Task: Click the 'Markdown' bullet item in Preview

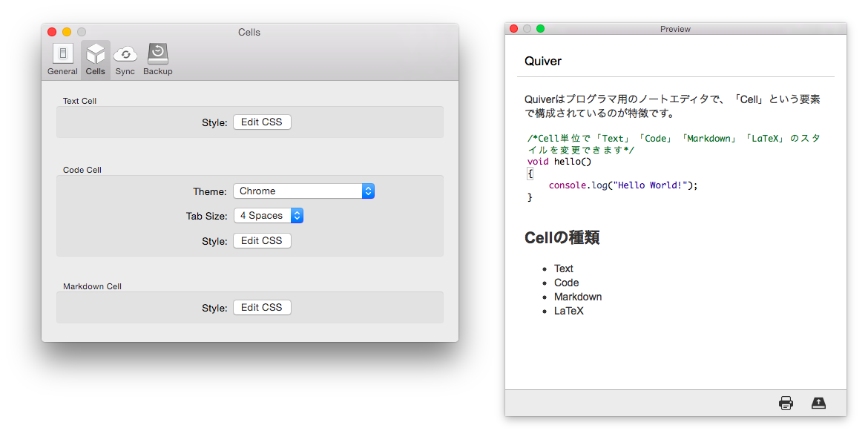Action: 578,297
